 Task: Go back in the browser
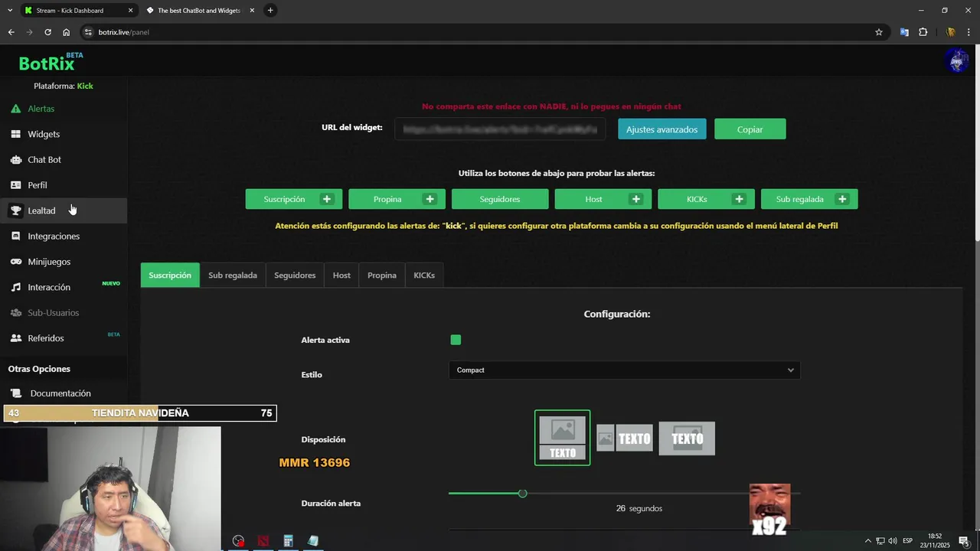coord(11,32)
